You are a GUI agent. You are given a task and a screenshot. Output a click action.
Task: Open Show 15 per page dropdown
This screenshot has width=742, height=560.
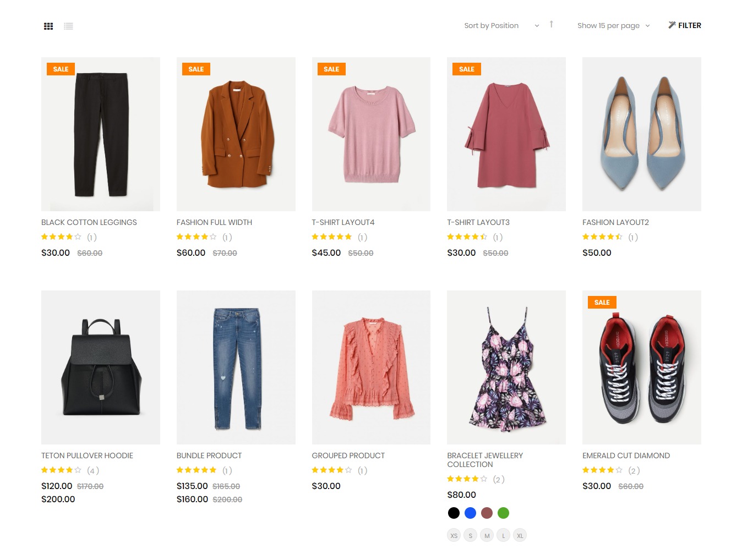pyautogui.click(x=613, y=25)
